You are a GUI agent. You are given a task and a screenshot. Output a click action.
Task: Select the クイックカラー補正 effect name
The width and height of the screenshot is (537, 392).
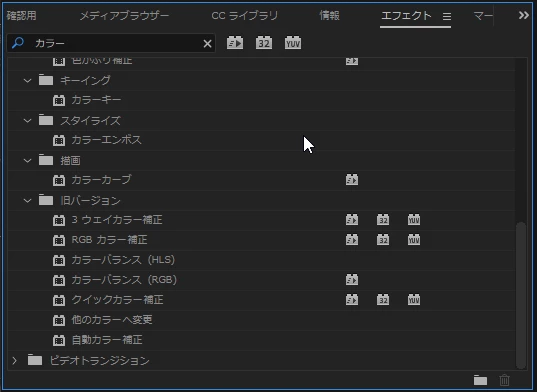click(x=117, y=300)
